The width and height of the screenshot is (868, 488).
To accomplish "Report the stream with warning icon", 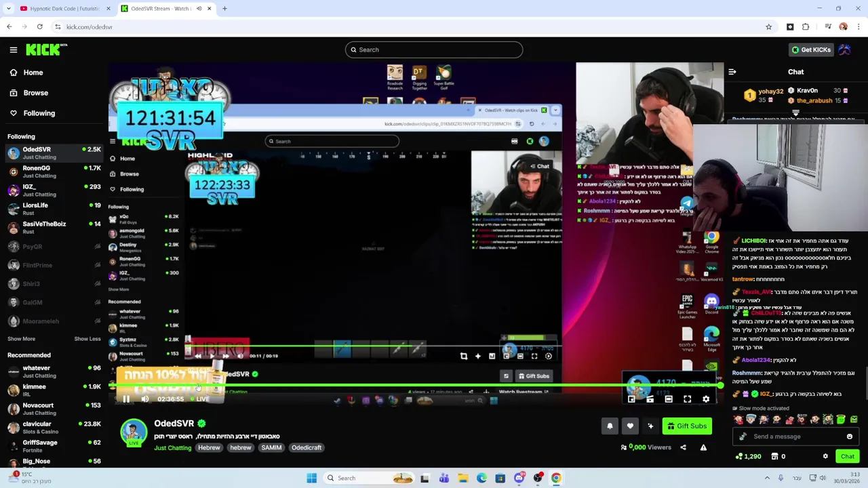I will pos(703,447).
